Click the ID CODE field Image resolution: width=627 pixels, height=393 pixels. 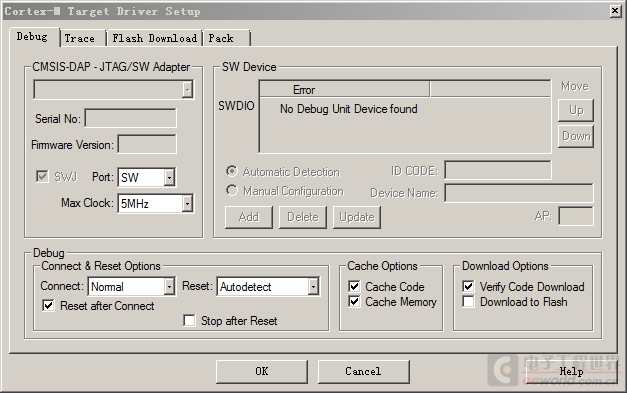click(498, 170)
